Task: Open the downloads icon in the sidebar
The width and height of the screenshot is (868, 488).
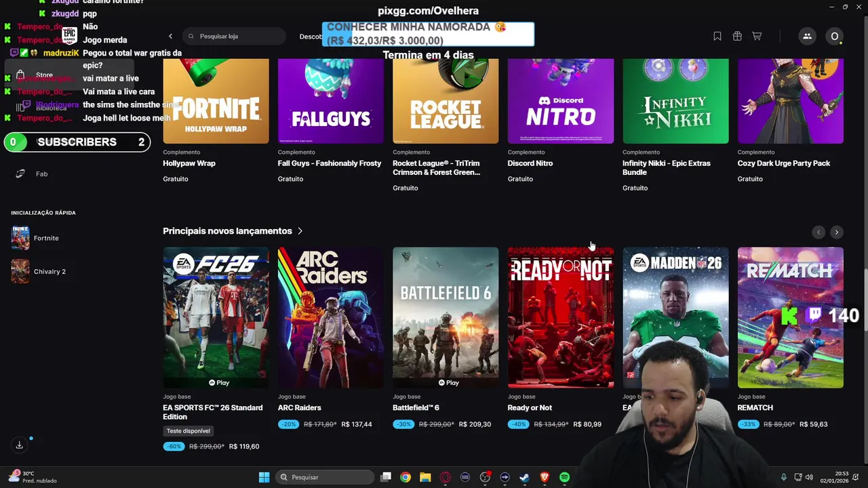Action: coord(19,445)
